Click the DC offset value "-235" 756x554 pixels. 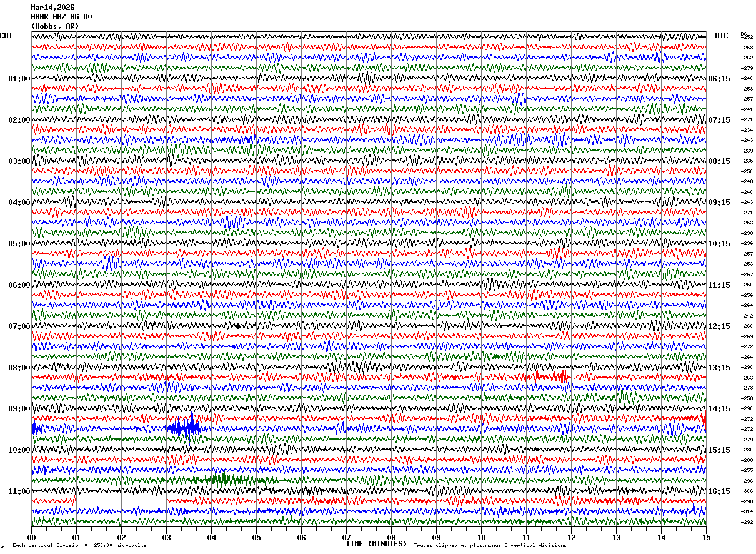(747, 161)
